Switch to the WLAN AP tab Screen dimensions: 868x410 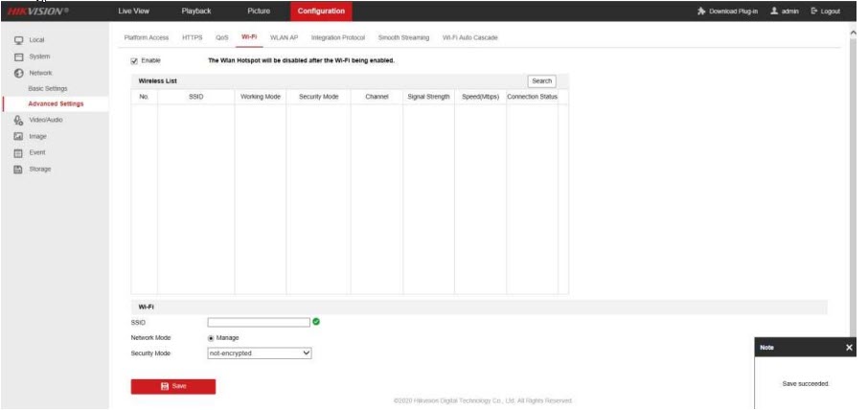click(285, 36)
